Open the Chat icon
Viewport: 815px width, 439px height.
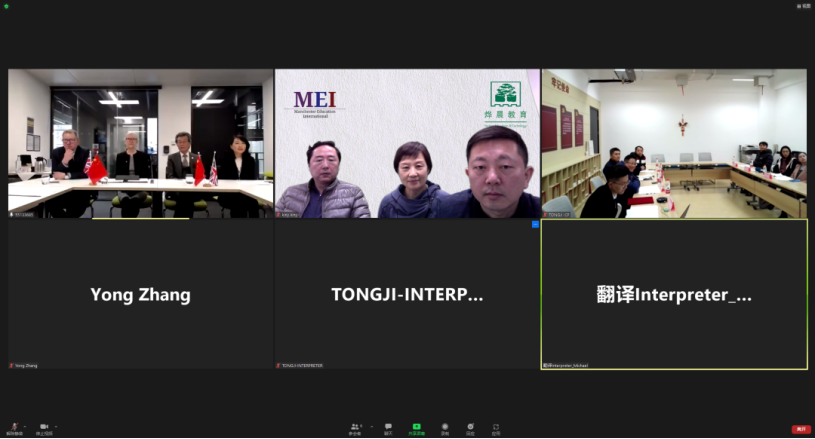click(388, 429)
